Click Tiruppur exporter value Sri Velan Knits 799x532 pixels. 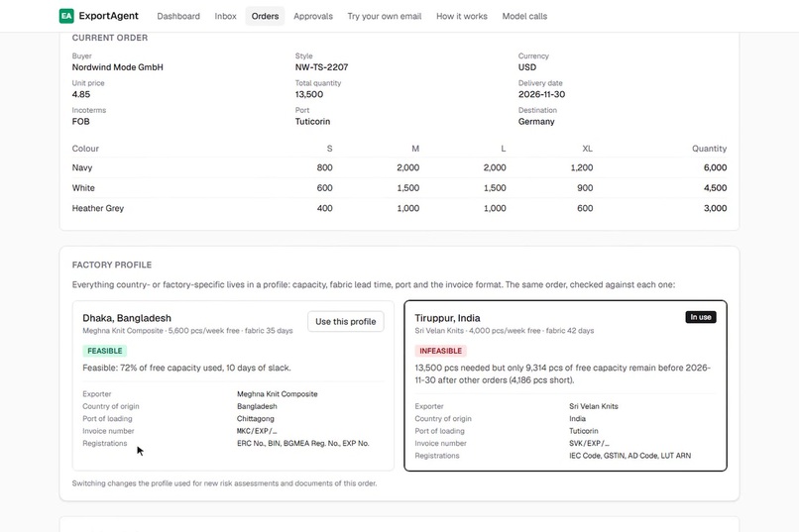pos(594,406)
